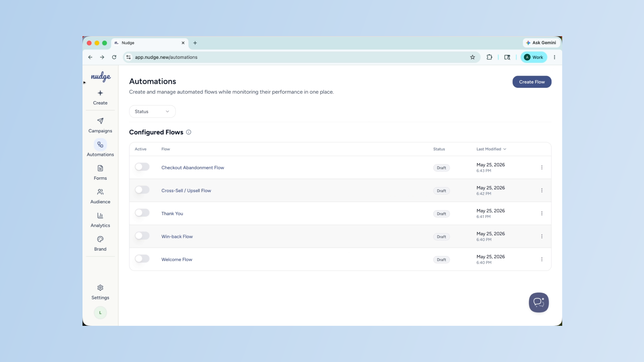Viewport: 644px width, 362px height.
Task: Open a new browser tab
Action: (x=195, y=43)
